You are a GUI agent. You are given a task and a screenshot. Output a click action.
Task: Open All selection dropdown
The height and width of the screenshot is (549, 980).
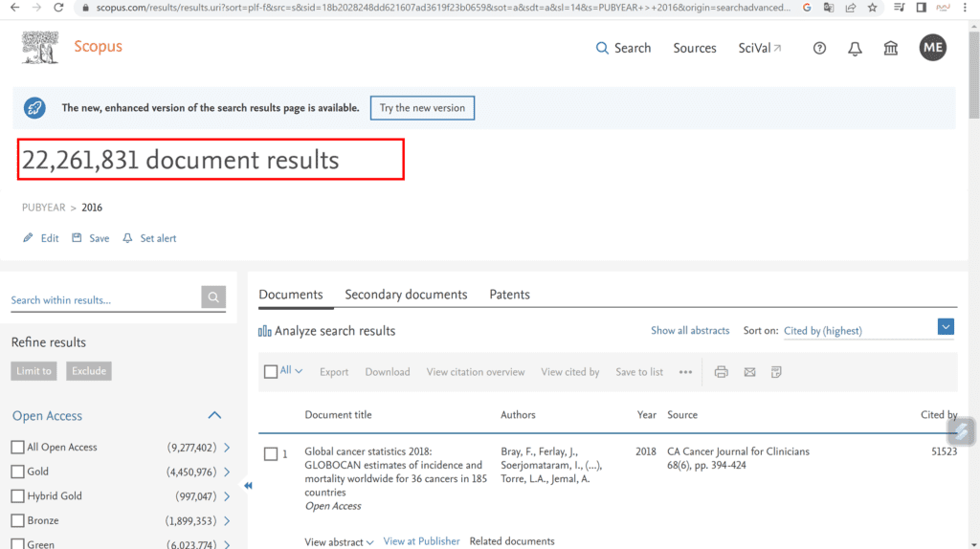[291, 370]
